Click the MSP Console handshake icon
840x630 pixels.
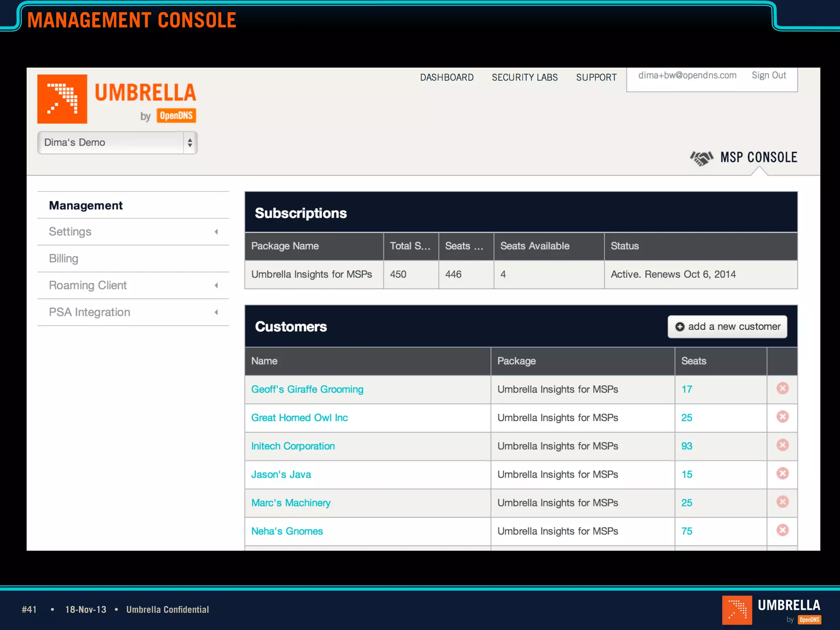click(701, 158)
